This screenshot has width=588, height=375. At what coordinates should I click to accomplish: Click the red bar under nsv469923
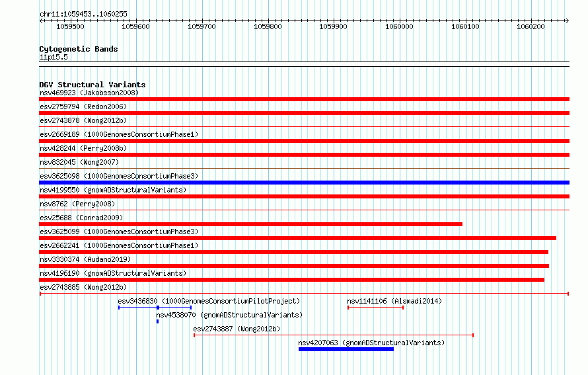click(x=304, y=99)
